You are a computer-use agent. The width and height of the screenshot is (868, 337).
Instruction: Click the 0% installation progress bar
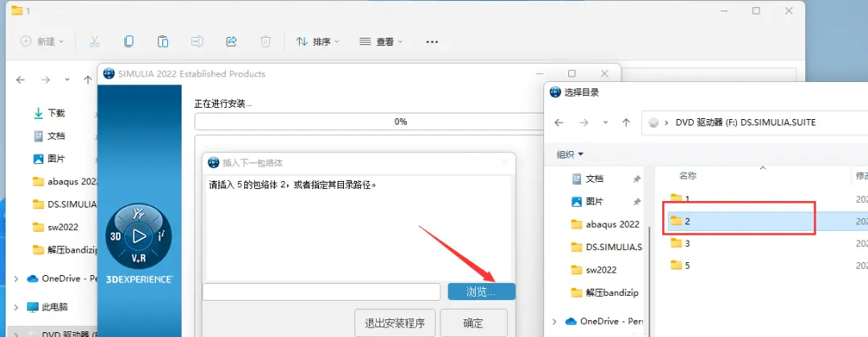pos(370,121)
